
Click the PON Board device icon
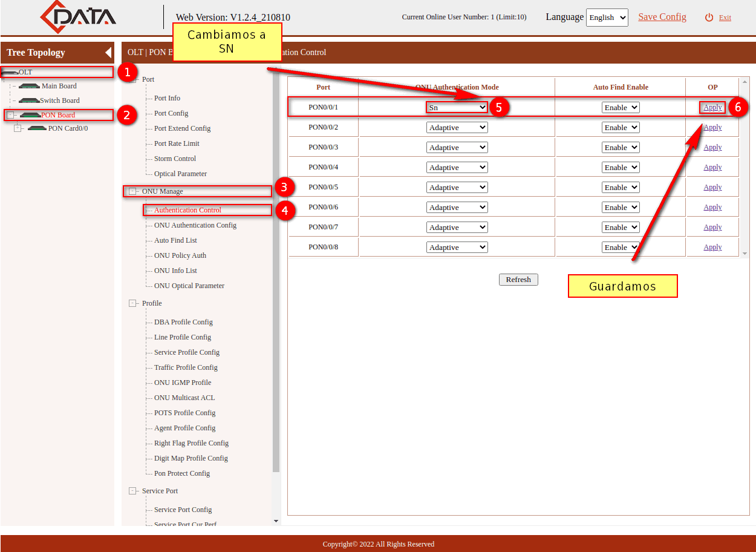point(30,115)
